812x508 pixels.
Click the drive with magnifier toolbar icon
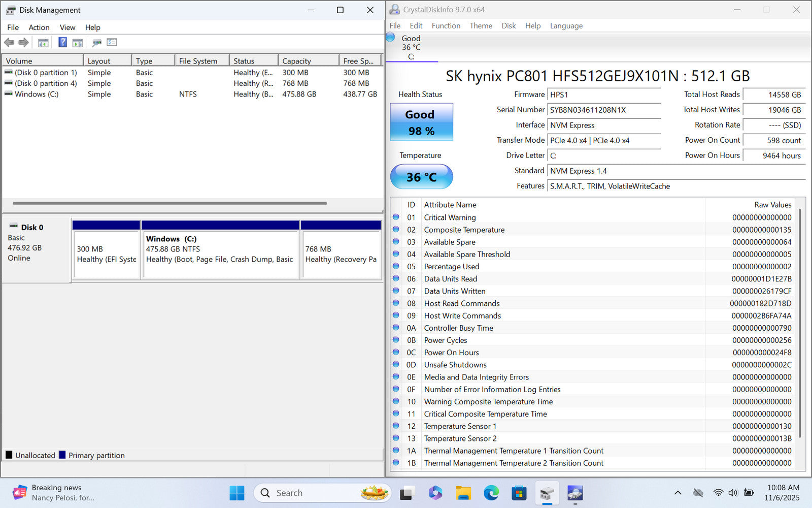pyautogui.click(x=97, y=43)
